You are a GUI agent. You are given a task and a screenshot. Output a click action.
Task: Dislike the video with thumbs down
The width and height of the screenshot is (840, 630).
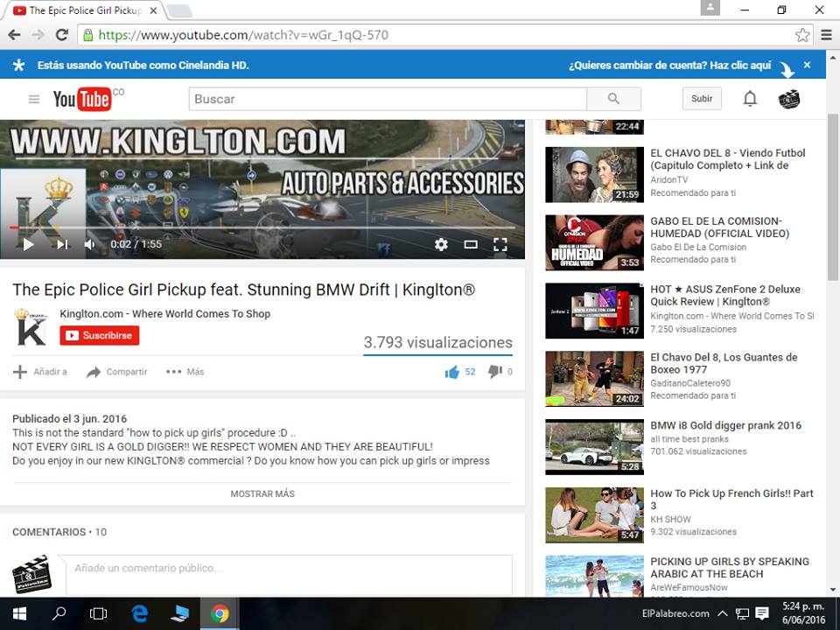point(494,372)
